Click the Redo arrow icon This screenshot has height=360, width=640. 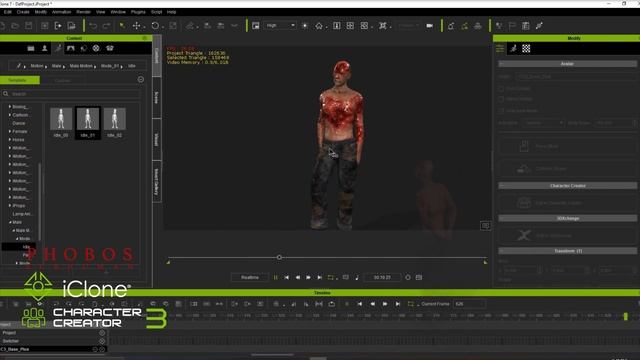(106, 26)
